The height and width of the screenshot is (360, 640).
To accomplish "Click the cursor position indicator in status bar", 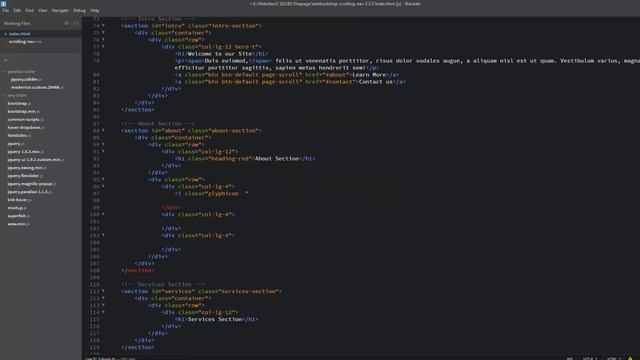I will 110,358.
